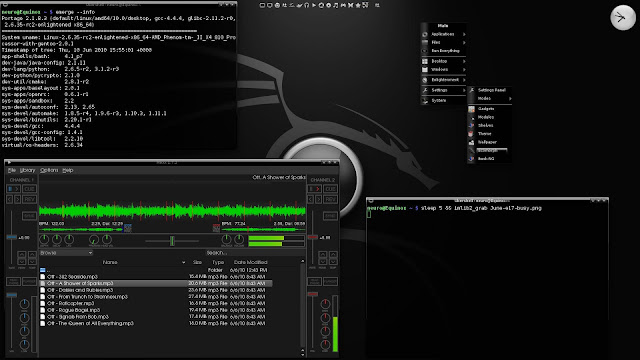640x360 pixels.
Task: Enable headphone cue for channel 2
Action: click(x=314, y=282)
